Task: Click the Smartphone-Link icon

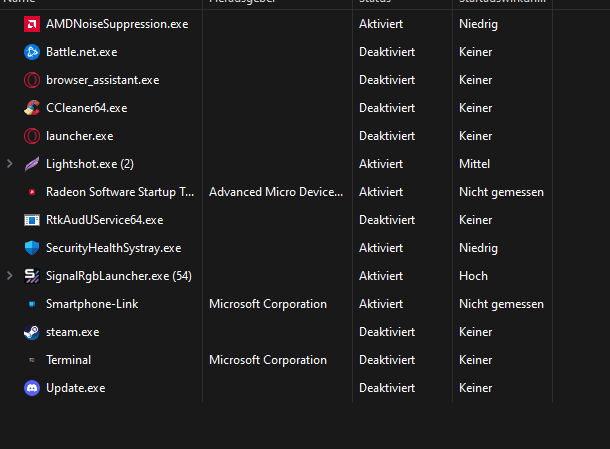Action: point(32,304)
